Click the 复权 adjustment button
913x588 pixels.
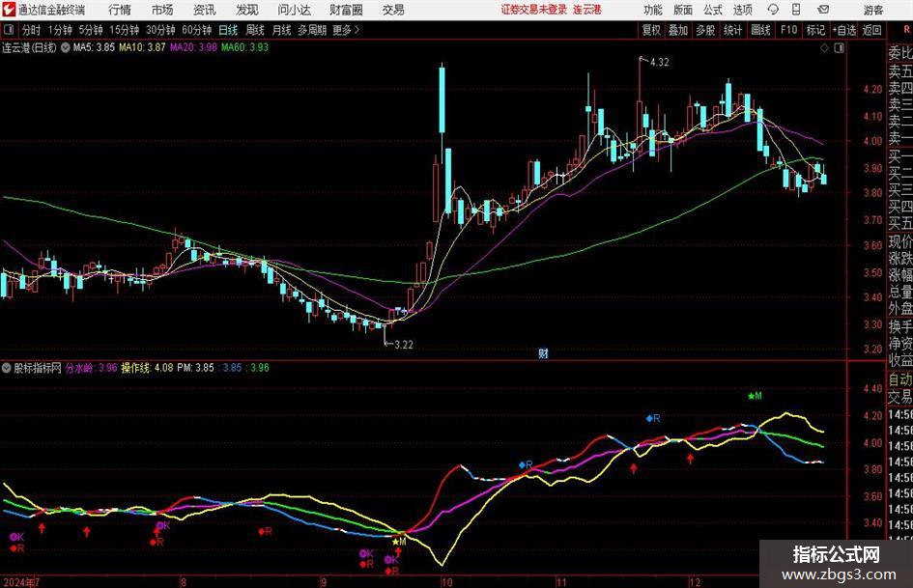[x=651, y=30]
